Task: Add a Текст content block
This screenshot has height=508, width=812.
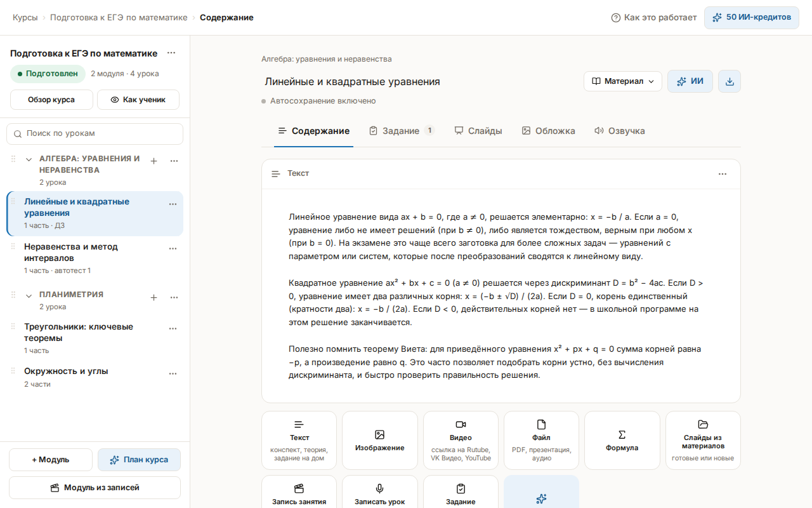Action: [299, 440]
